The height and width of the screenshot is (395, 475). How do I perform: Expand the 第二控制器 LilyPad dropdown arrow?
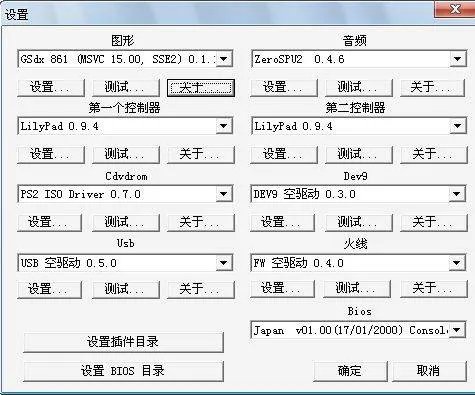click(457, 126)
